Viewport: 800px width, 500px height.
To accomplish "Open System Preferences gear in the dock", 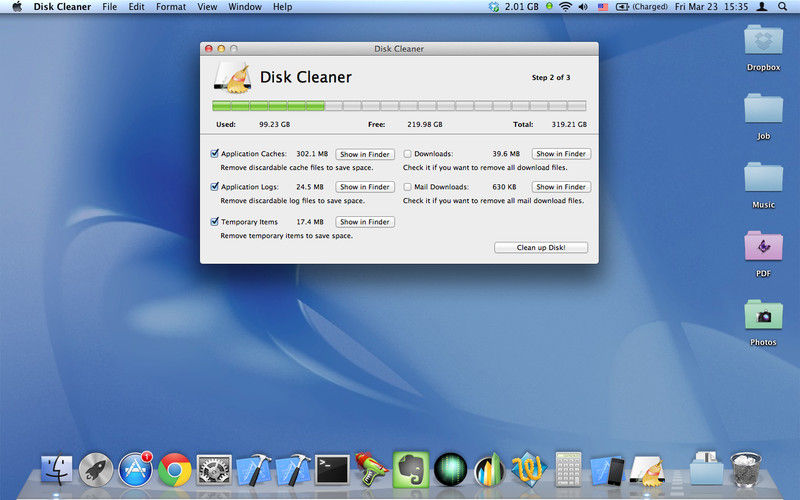I will coord(214,469).
